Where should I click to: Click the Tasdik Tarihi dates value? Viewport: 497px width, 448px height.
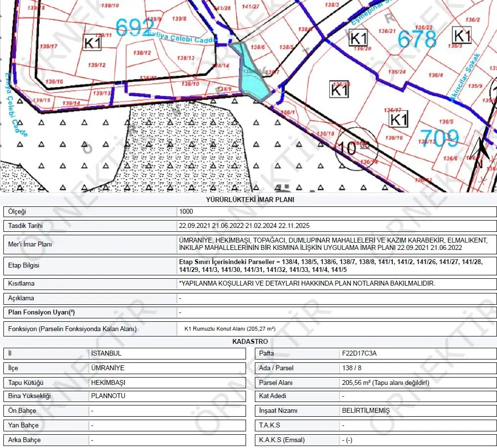click(244, 225)
